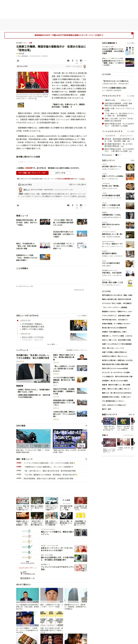The image size is (138, 644).
Task: Click the enlarge photo icon under Kim Jong Un caption
Action: coord(36,99)
